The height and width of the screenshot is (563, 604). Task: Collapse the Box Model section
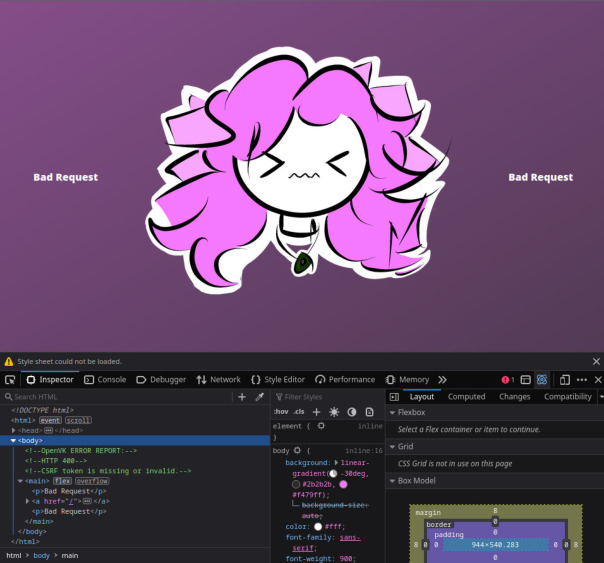393,481
